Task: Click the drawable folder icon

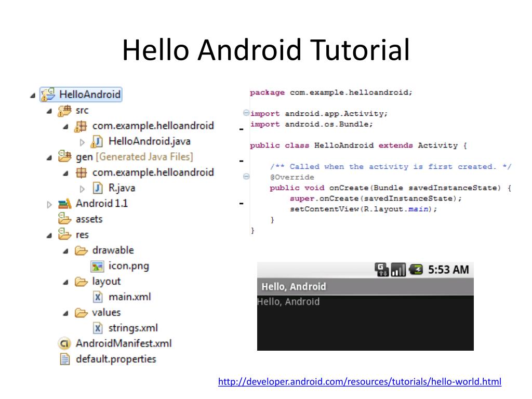Action: (81, 251)
